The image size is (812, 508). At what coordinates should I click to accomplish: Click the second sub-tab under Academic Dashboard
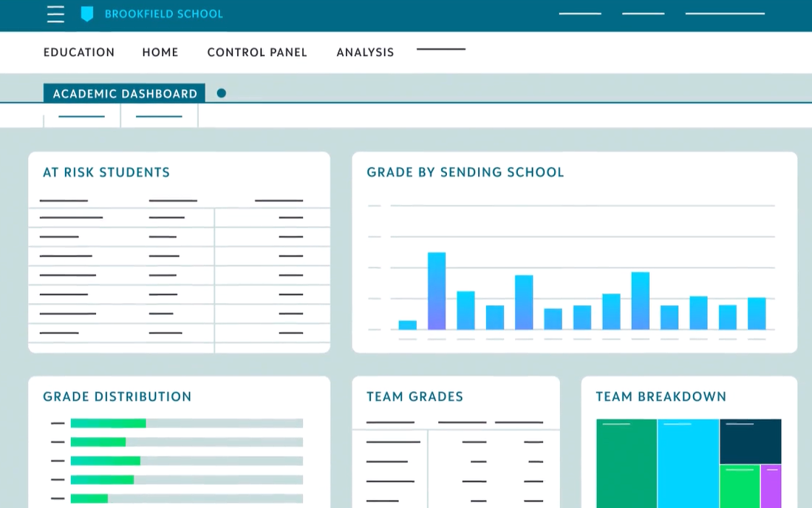click(x=160, y=116)
